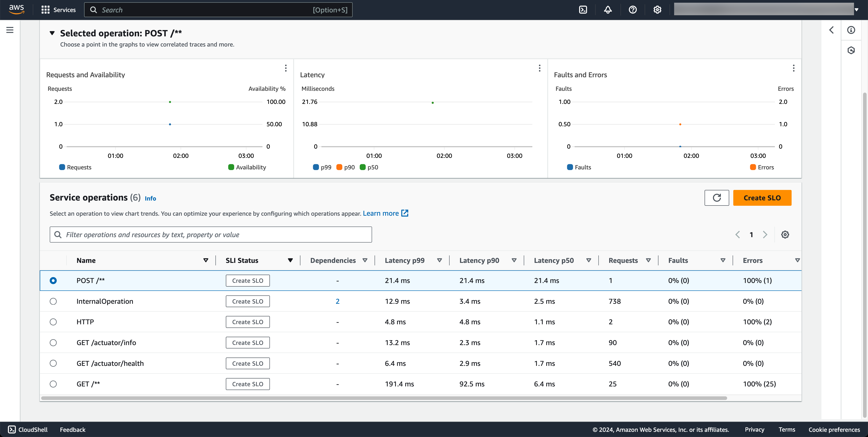This screenshot has width=868, height=437.
Task: Click the orange Create SLO button
Action: (762, 198)
